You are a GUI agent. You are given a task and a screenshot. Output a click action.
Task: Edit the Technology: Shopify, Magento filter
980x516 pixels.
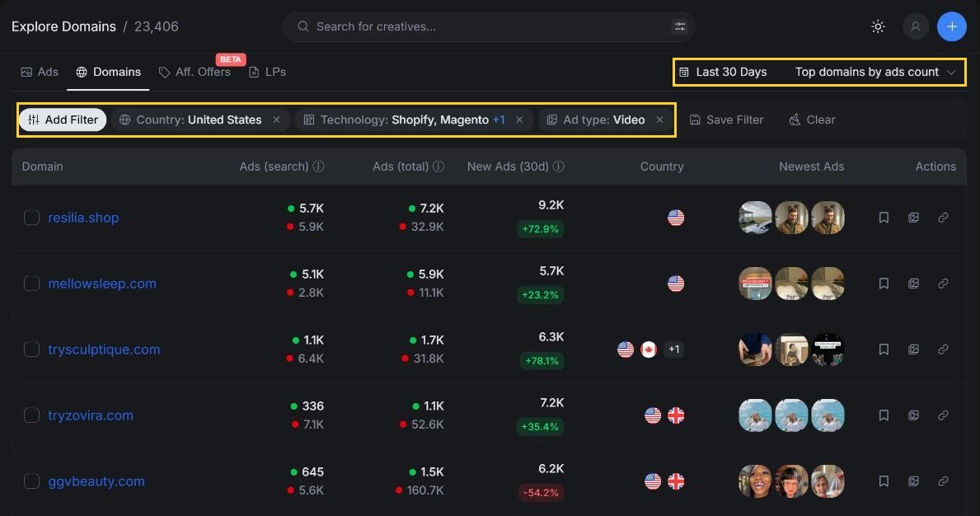coord(412,120)
